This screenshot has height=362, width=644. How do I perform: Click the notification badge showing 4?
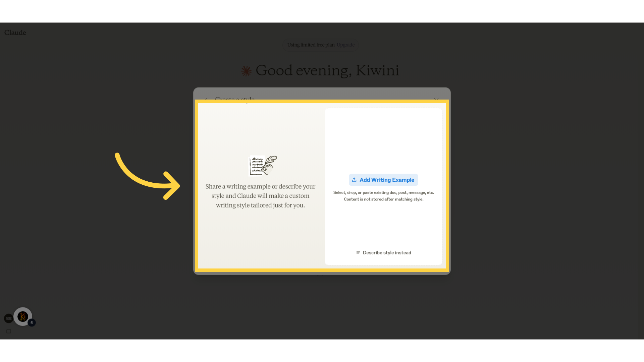click(32, 322)
